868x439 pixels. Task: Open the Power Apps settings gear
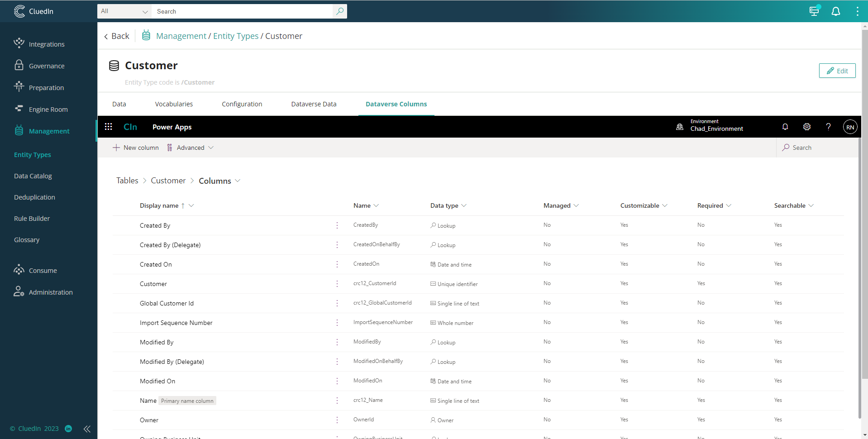(807, 127)
